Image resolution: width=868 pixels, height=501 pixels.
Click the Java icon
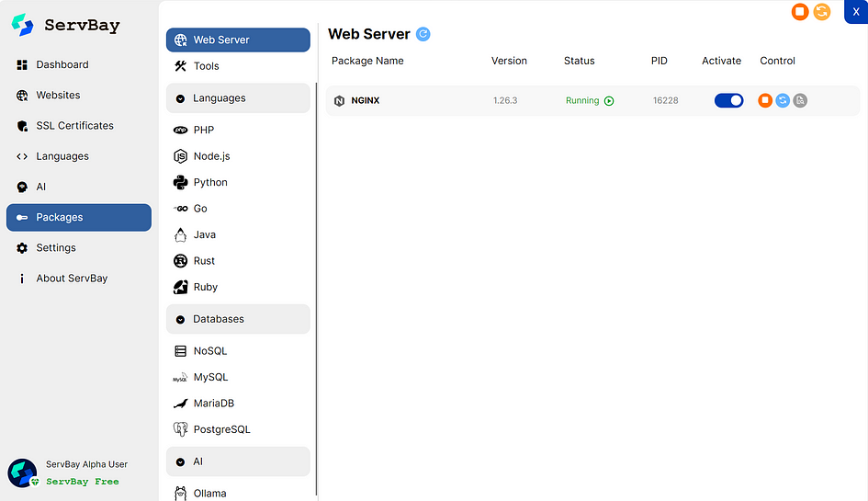pos(180,234)
